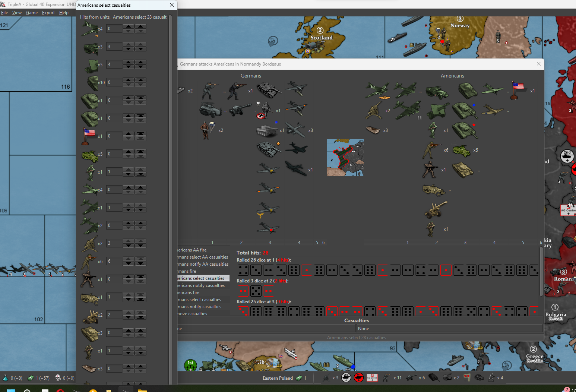
Task: Open the Help menu
Action: coord(64,13)
